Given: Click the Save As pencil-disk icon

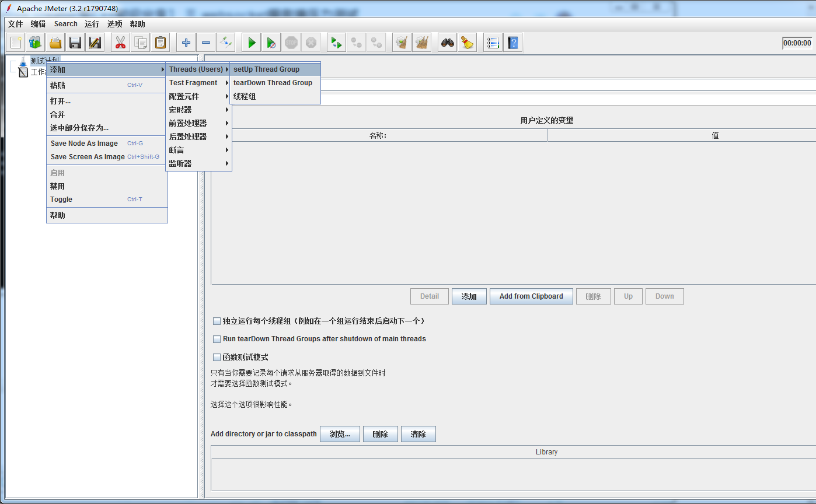Looking at the screenshot, I should tap(95, 43).
